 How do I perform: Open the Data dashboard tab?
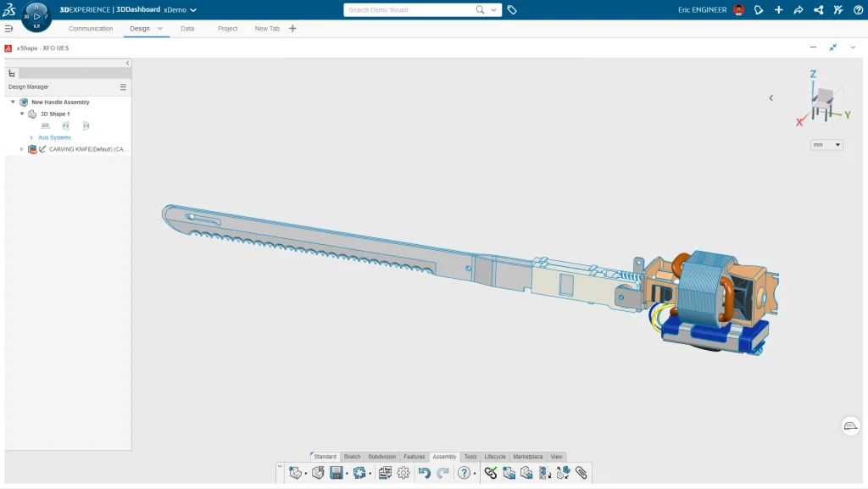tap(187, 29)
